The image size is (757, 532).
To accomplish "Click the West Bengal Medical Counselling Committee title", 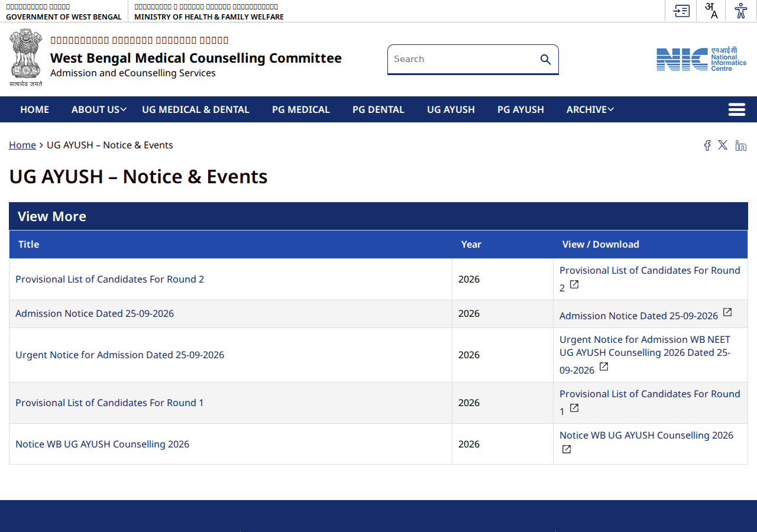I will pyautogui.click(x=196, y=58).
